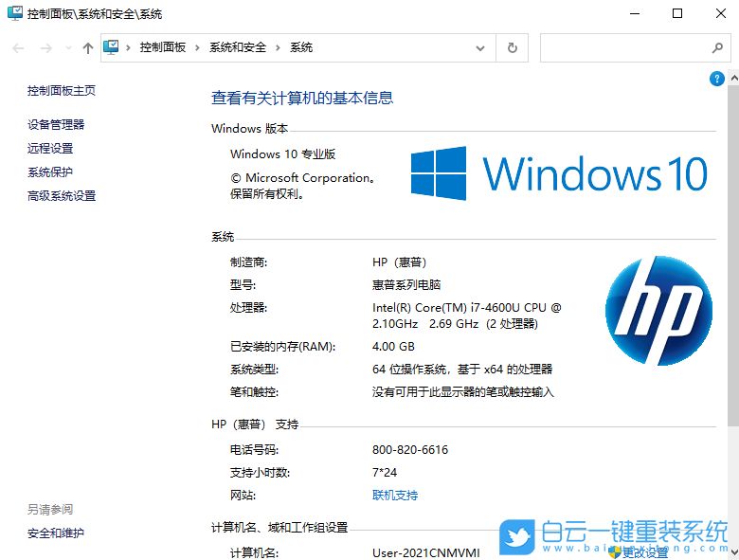Click the HP logo image
The height and width of the screenshot is (560, 739).
pos(658,311)
